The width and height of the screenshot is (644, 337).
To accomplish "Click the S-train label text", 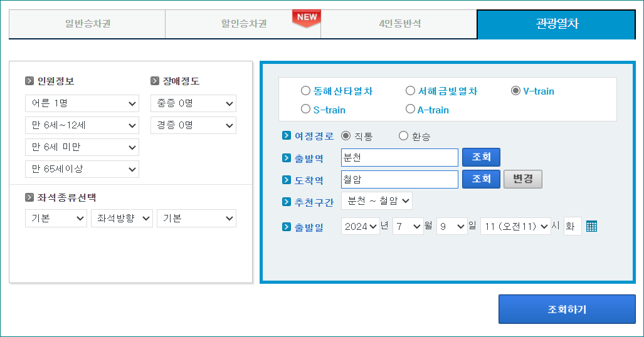I will [x=329, y=110].
